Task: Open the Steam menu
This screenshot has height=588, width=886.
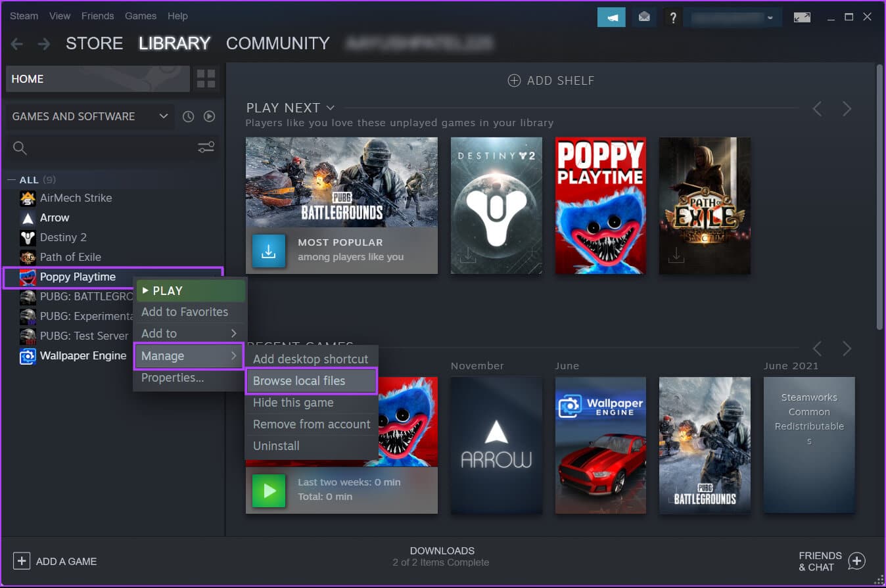Action: point(24,16)
